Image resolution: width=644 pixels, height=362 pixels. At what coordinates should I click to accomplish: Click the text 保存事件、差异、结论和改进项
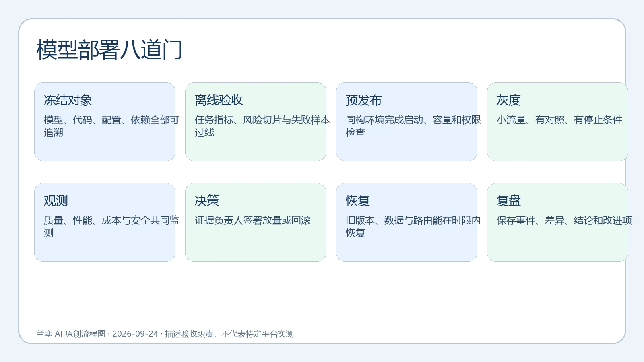pyautogui.click(x=564, y=220)
